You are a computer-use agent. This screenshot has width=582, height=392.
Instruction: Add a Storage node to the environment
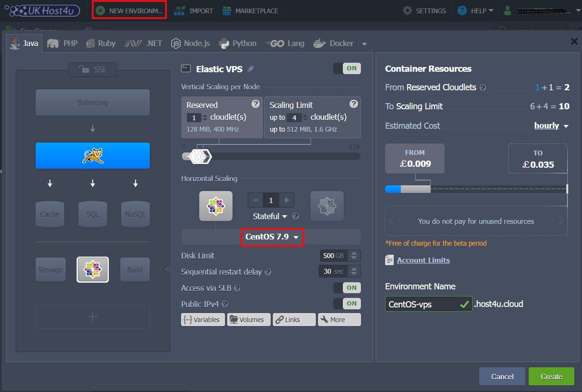(x=50, y=269)
